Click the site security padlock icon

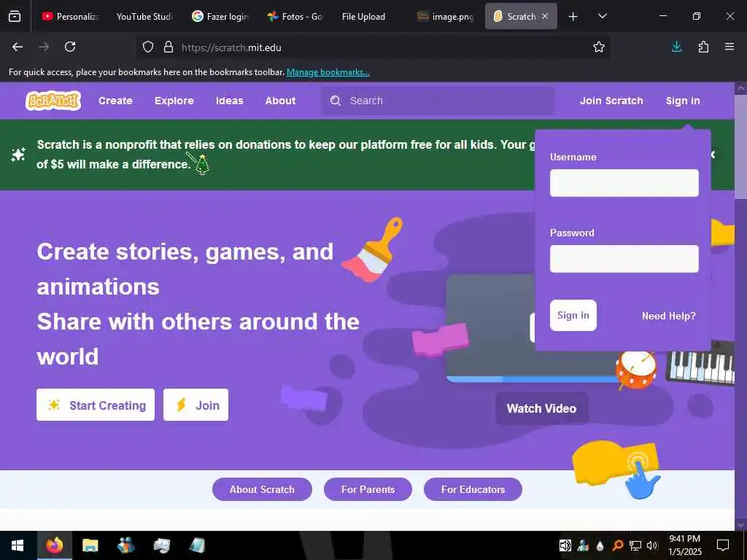pyautogui.click(x=169, y=47)
